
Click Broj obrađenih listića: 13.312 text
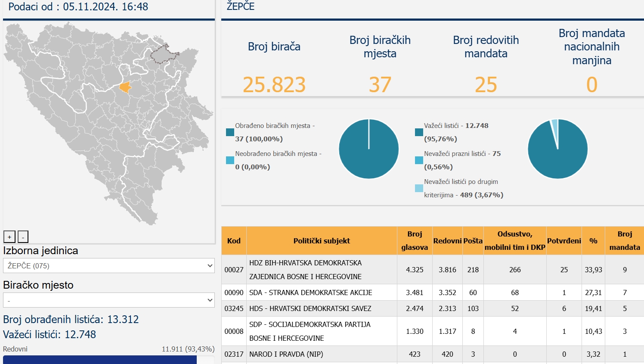(x=71, y=319)
